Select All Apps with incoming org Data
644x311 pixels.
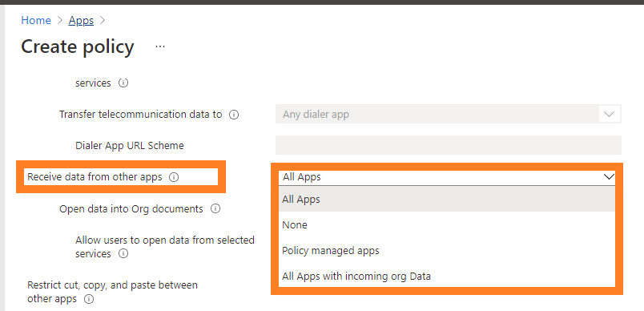(x=447, y=276)
